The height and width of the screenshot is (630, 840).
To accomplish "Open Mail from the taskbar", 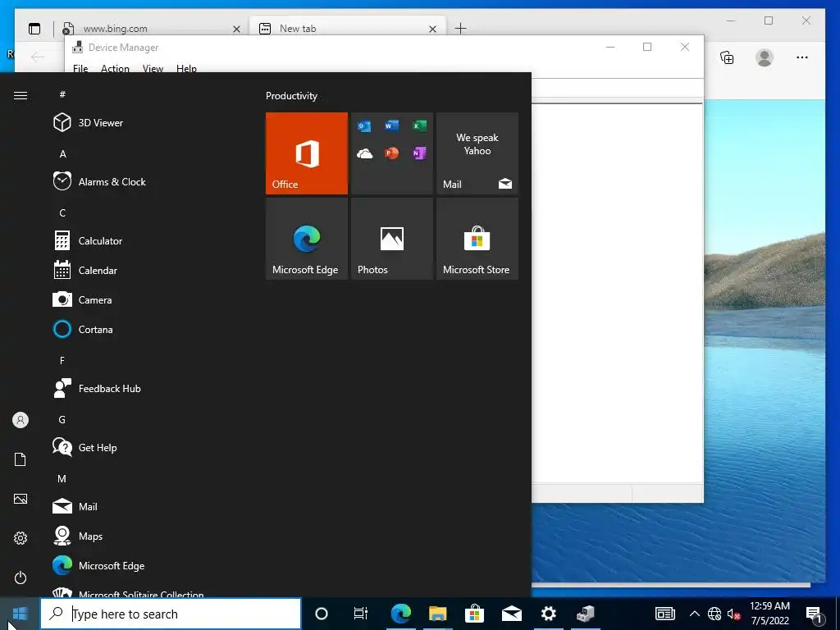I will tap(512, 614).
